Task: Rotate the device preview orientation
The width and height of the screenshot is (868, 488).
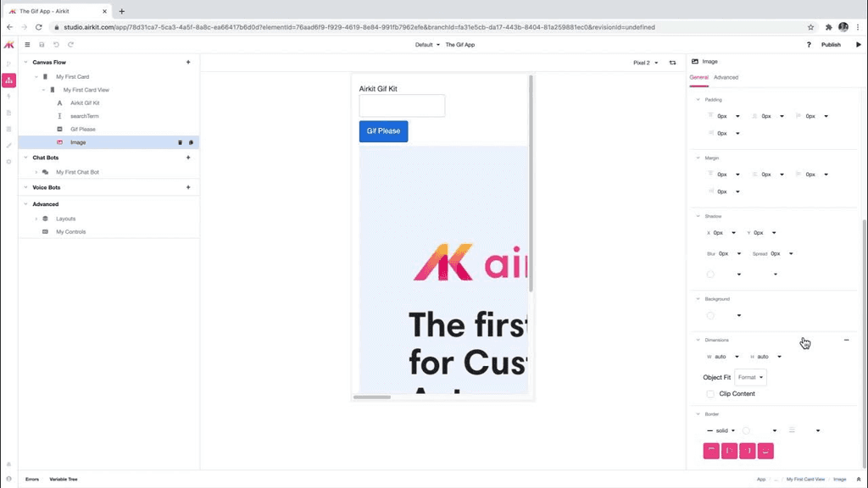Action: [x=672, y=63]
